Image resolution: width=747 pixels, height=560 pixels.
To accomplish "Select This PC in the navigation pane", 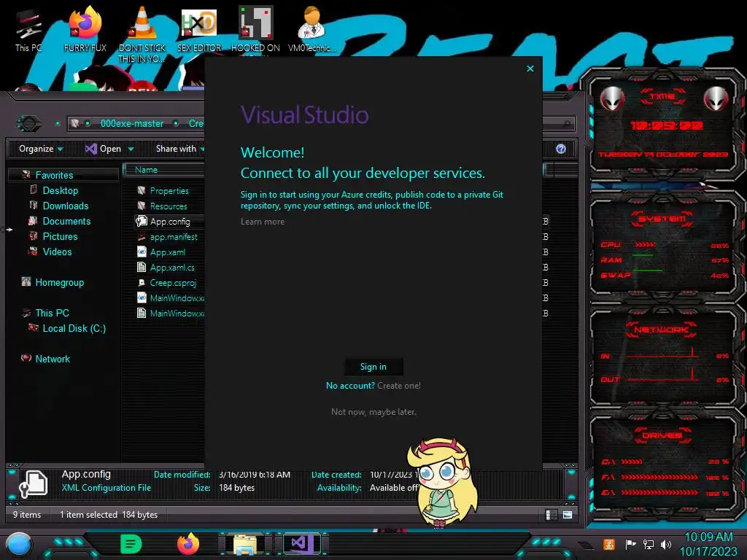I will pos(52,313).
